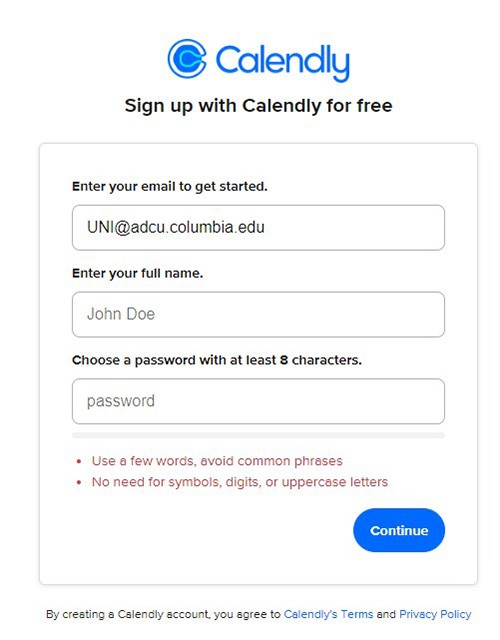Click the 'Use a few words' password hint
The width and height of the screenshot is (500, 640).
point(217,461)
